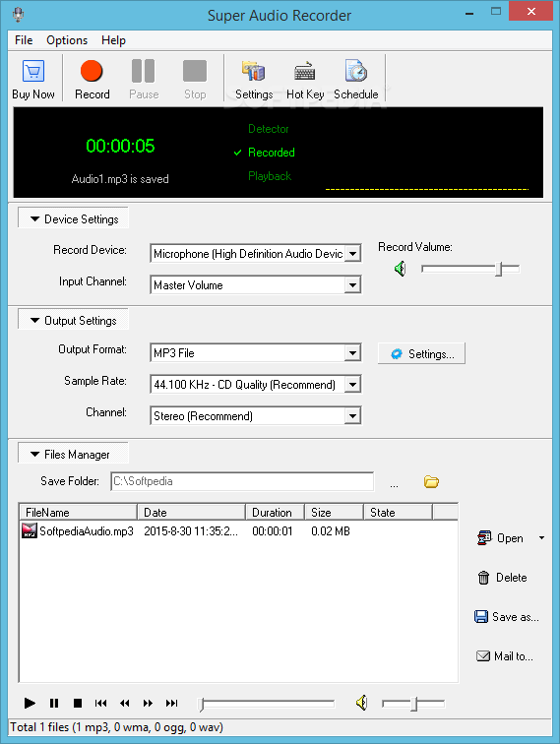This screenshot has width=560, height=744.
Task: Sort list by State column
Action: (399, 513)
